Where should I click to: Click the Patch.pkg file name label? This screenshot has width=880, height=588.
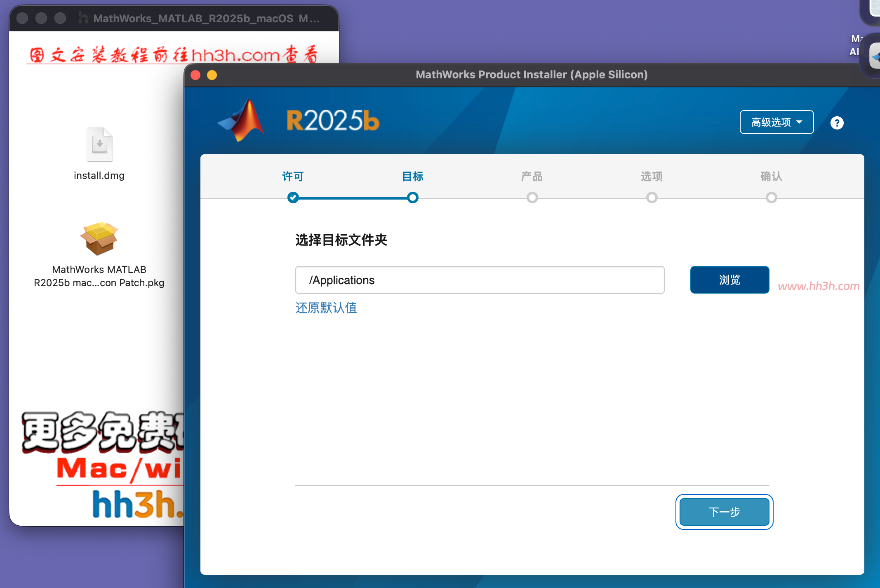point(99,276)
